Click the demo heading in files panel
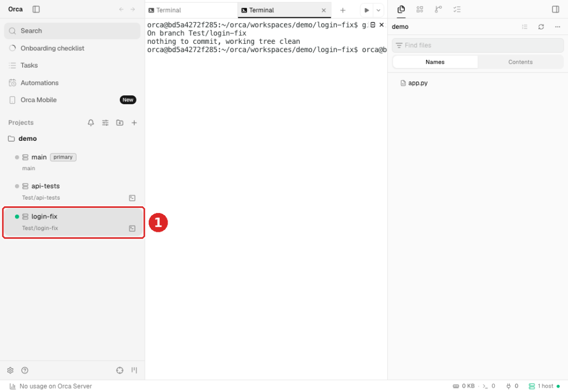 point(400,27)
